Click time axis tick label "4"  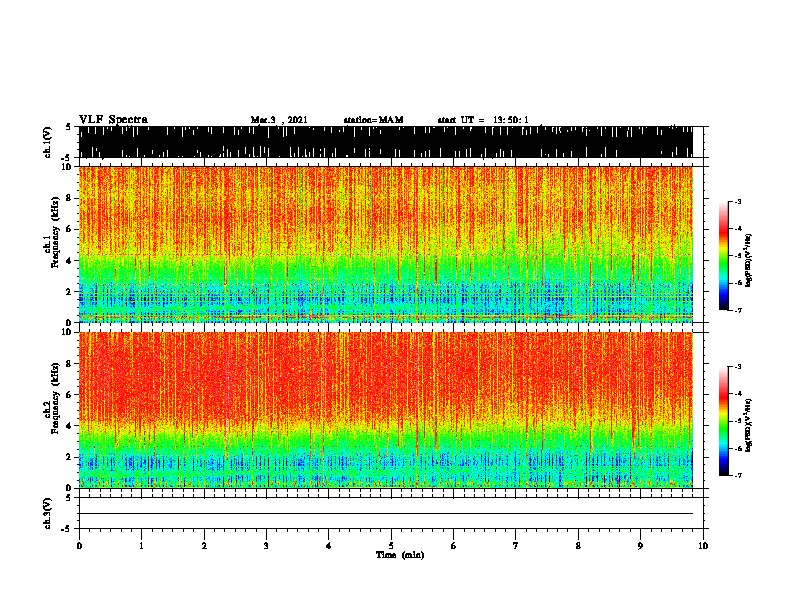point(329,546)
